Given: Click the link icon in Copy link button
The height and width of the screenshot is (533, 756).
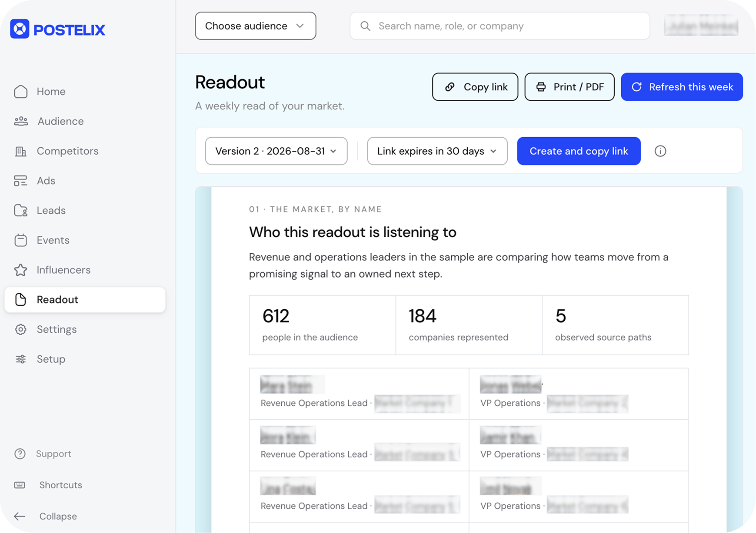Looking at the screenshot, I should (450, 87).
